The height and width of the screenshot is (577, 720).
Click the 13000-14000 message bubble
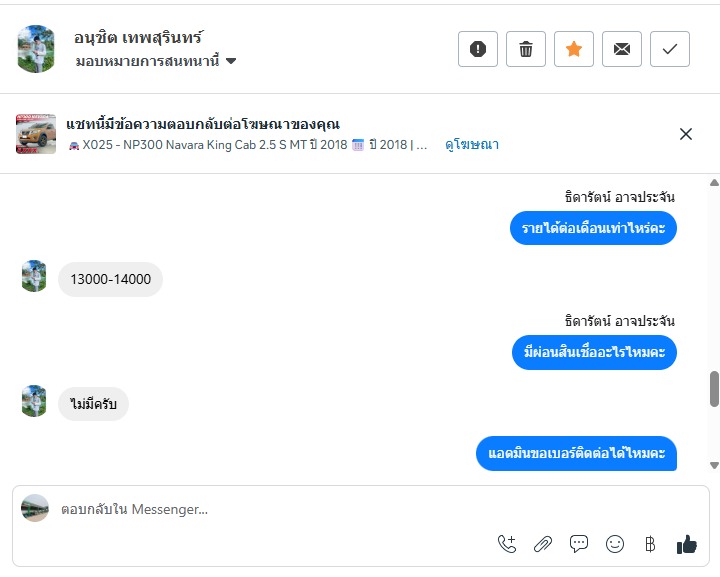point(110,279)
